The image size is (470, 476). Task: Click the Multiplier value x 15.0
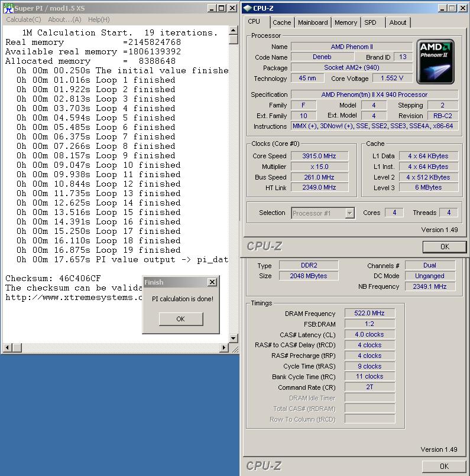pos(319,167)
